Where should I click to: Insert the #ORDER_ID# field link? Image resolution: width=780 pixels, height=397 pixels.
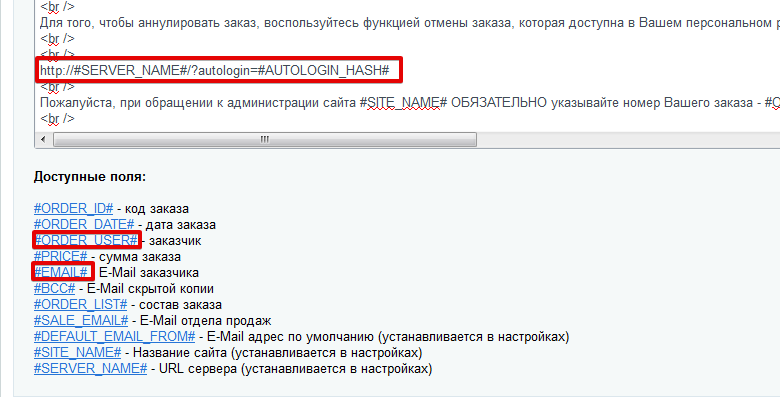coord(74,208)
